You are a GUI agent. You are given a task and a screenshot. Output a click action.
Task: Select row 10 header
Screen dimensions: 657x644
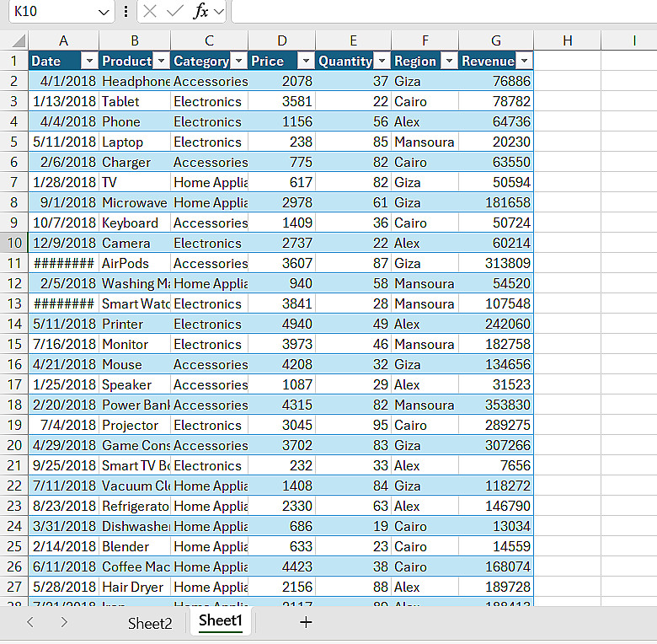pos(13,243)
